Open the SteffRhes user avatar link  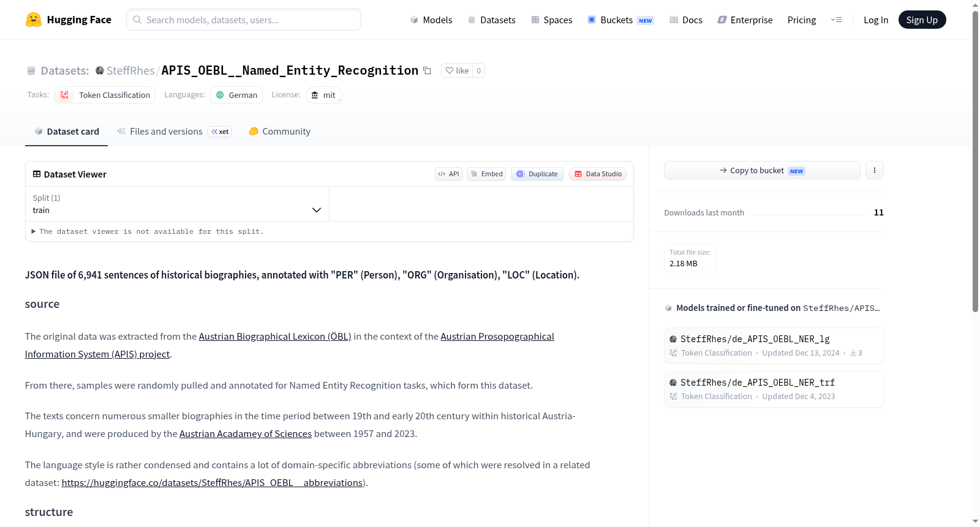click(100, 70)
